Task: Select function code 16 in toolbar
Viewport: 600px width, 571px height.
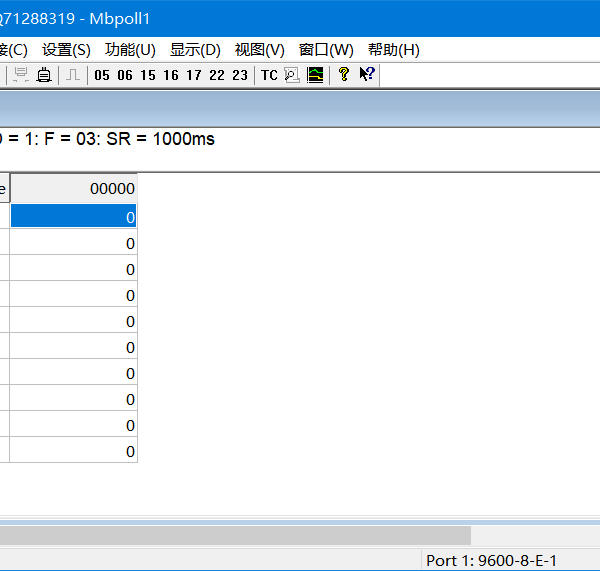Action: click(x=171, y=75)
